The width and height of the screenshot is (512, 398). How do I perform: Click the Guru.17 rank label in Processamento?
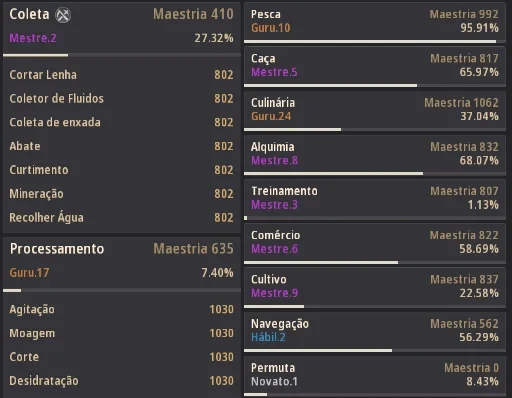[x=29, y=273]
